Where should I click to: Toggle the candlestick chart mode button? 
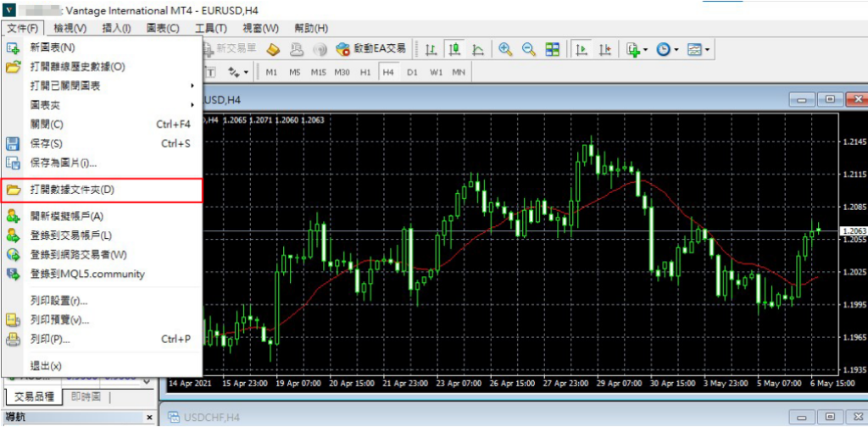pyautogui.click(x=454, y=49)
